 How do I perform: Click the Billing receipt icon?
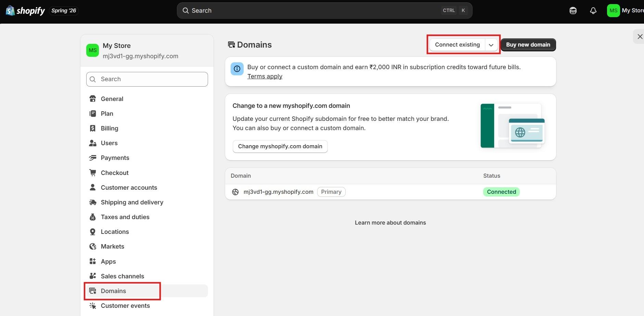point(92,128)
